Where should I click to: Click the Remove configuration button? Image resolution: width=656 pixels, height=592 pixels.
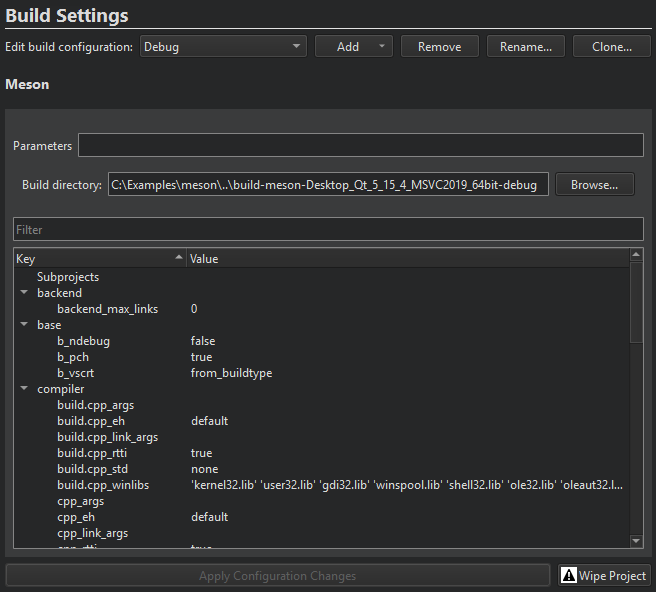click(x=439, y=46)
